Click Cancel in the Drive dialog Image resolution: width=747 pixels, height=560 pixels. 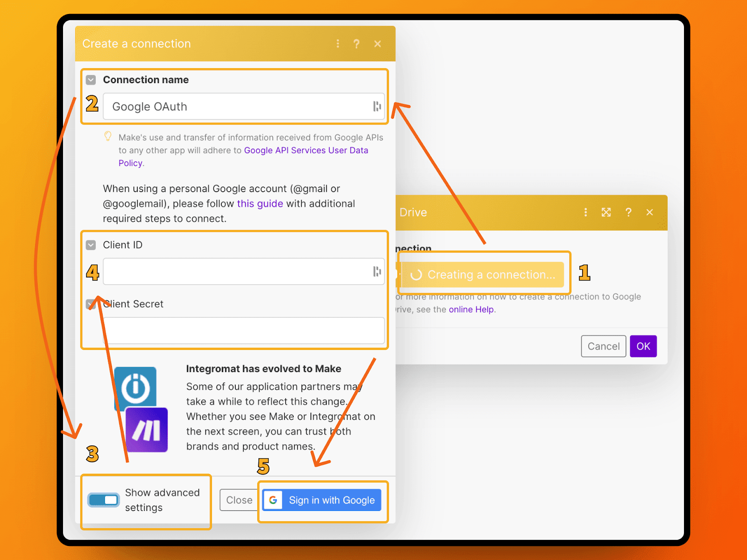[604, 346]
